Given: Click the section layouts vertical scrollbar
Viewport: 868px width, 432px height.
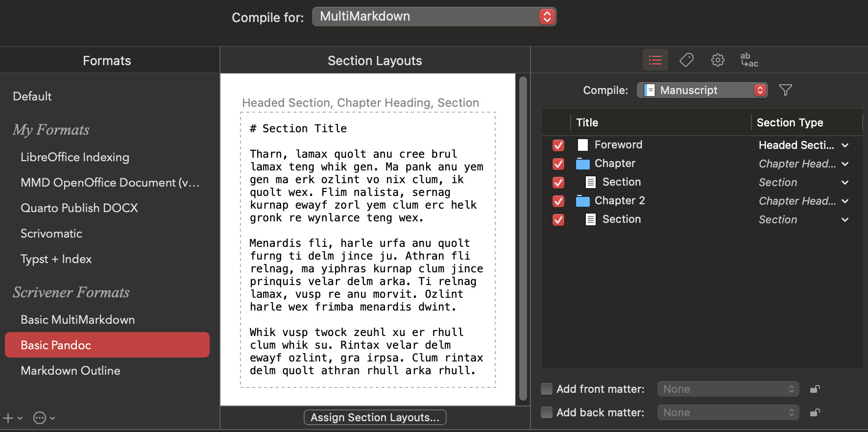Looking at the screenshot, I should coord(523,239).
